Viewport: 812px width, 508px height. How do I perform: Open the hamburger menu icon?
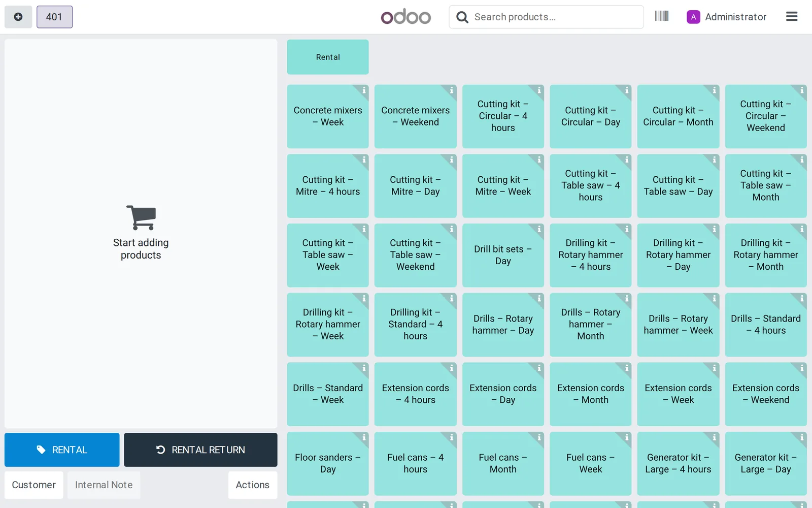pos(792,17)
